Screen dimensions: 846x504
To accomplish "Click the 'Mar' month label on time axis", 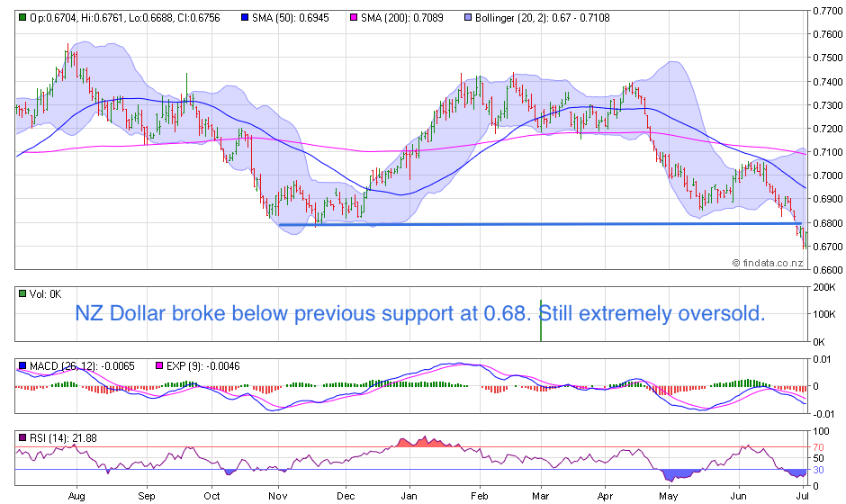I will point(541,496).
